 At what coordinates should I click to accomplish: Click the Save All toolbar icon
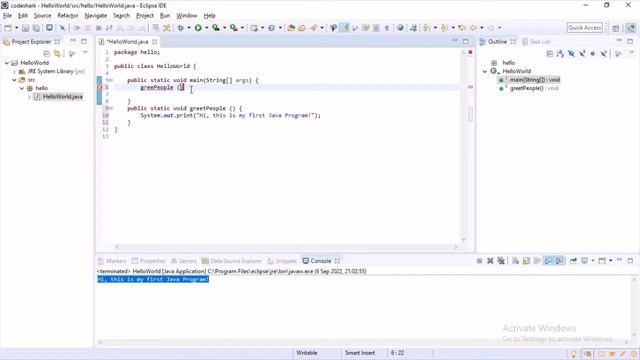coord(36,28)
